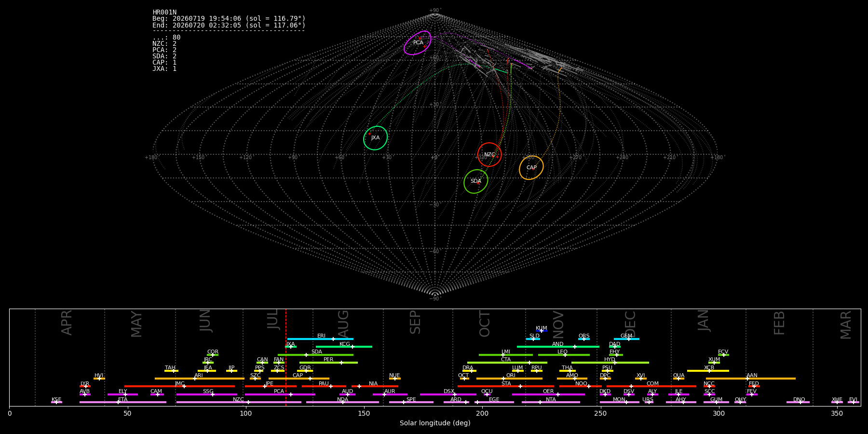
Task: Click the +90° label atop sky map
Action: click(435, 11)
